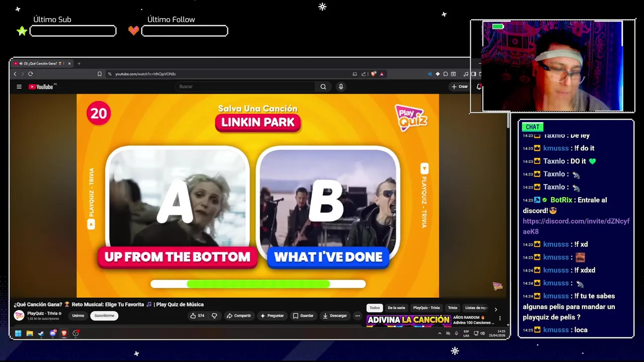Open Steam from the taskbar
644x362 pixels.
pos(41,333)
